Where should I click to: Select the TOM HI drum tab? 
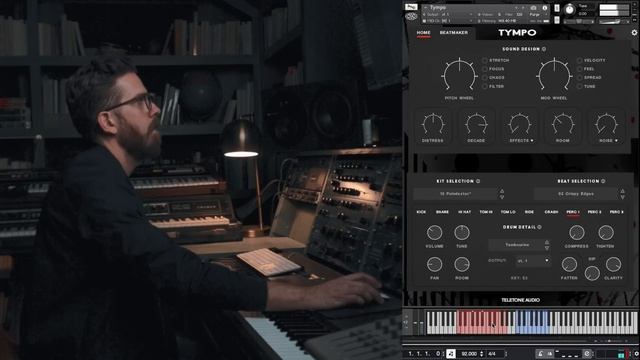coord(486,212)
